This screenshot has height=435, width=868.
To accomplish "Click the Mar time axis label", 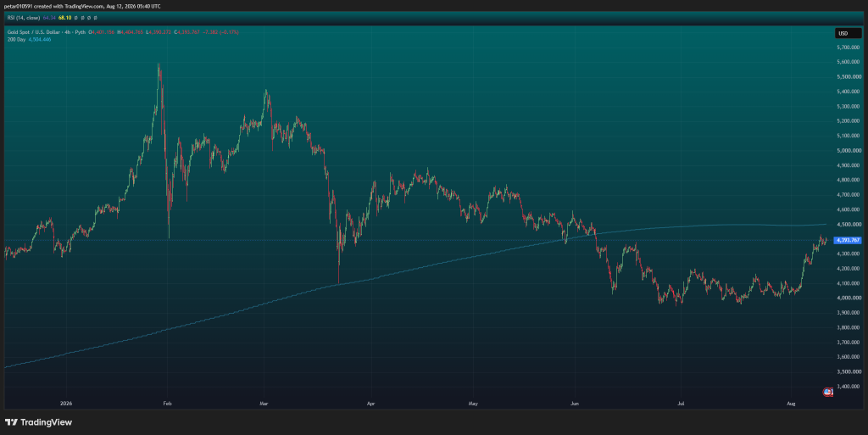I will (264, 404).
